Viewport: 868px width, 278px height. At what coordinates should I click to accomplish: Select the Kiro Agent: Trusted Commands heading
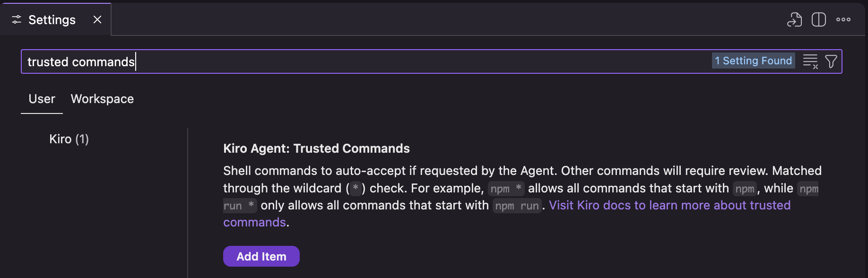(x=316, y=148)
